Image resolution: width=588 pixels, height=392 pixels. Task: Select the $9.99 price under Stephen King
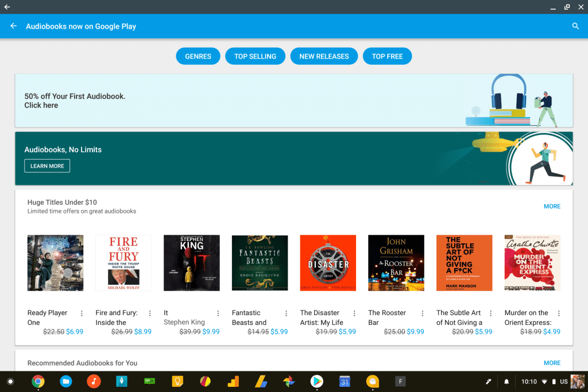pyautogui.click(x=211, y=332)
